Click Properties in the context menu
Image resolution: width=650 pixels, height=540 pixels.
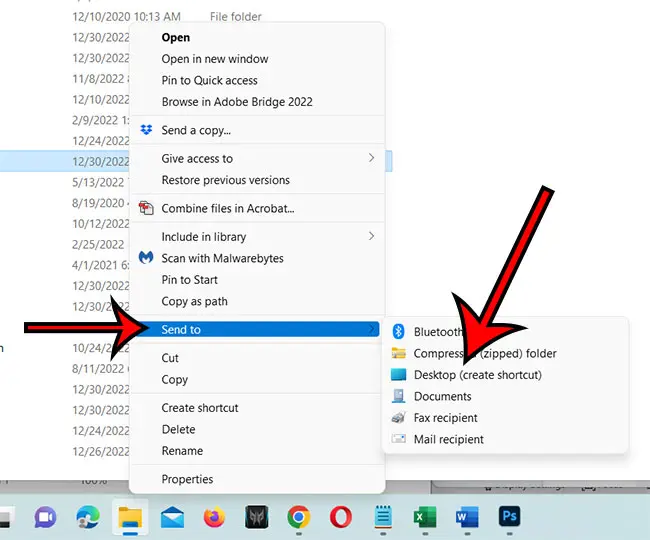coord(188,479)
